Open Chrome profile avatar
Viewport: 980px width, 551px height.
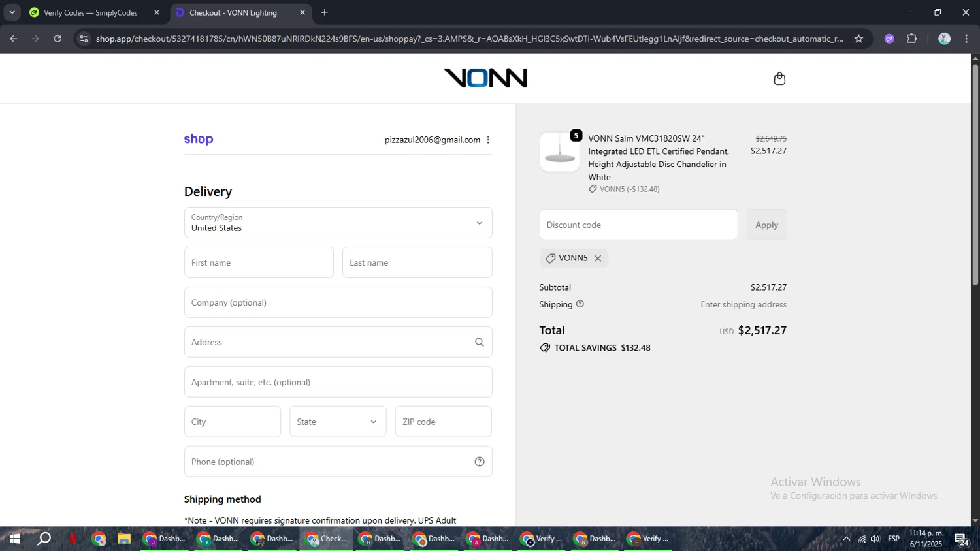point(944,39)
